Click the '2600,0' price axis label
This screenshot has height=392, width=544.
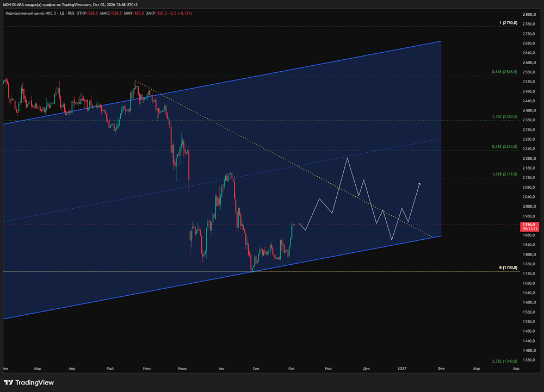pos(529,63)
